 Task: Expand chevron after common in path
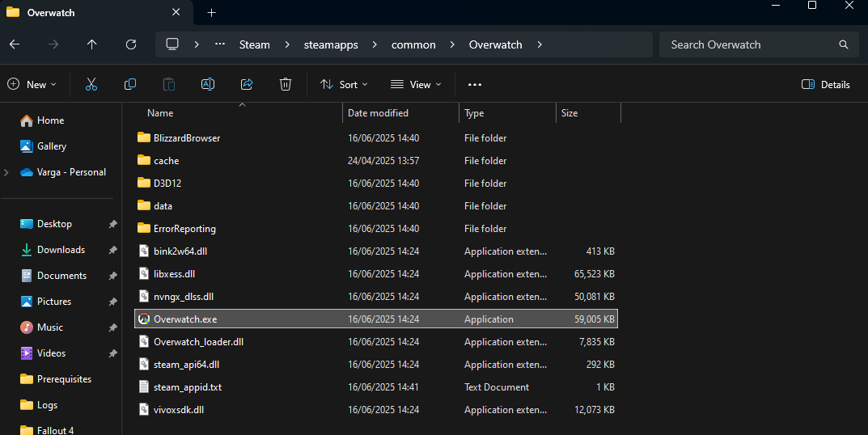[x=452, y=44]
